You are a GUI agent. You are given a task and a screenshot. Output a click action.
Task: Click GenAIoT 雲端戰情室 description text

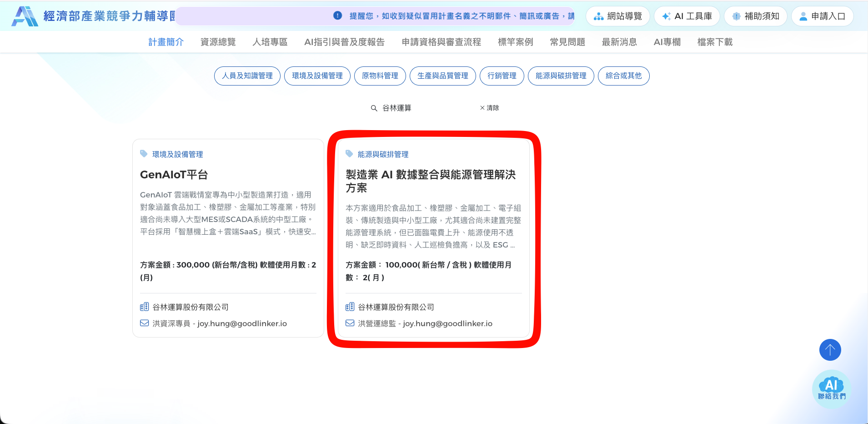tap(228, 213)
